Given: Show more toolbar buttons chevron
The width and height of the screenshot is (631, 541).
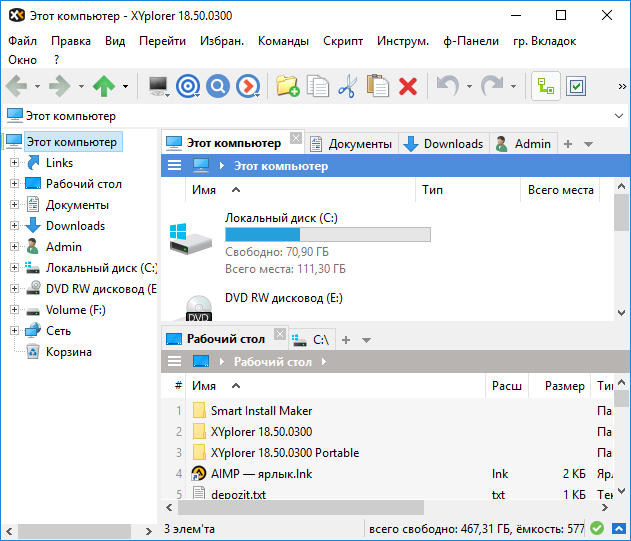Looking at the screenshot, I should point(622,86).
